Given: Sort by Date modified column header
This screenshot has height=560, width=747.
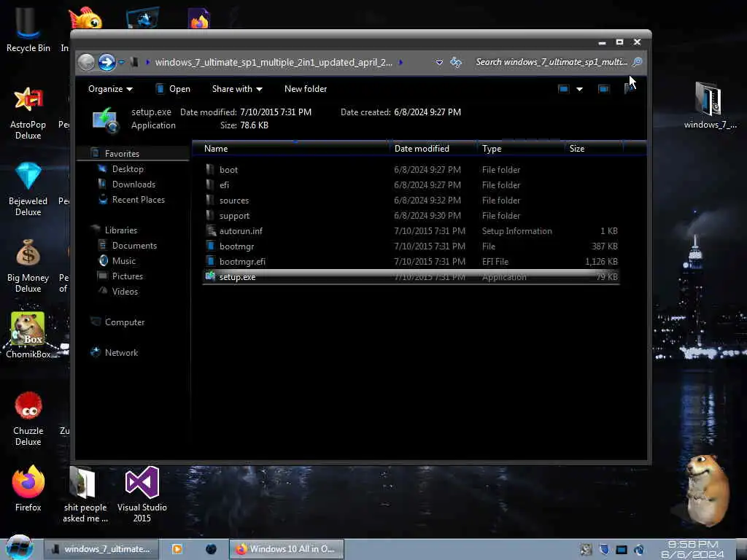Looking at the screenshot, I should click(433, 149).
